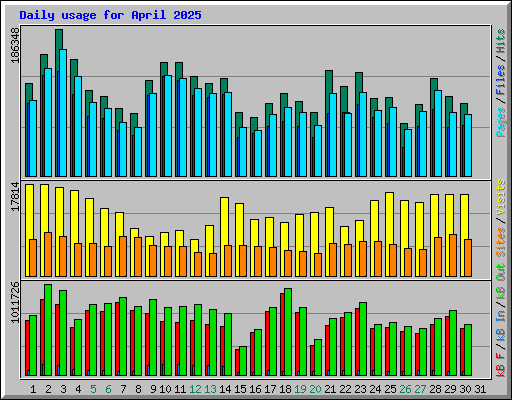Click the day 3 cyan pages bar
512x400 pixels.
(63, 113)
